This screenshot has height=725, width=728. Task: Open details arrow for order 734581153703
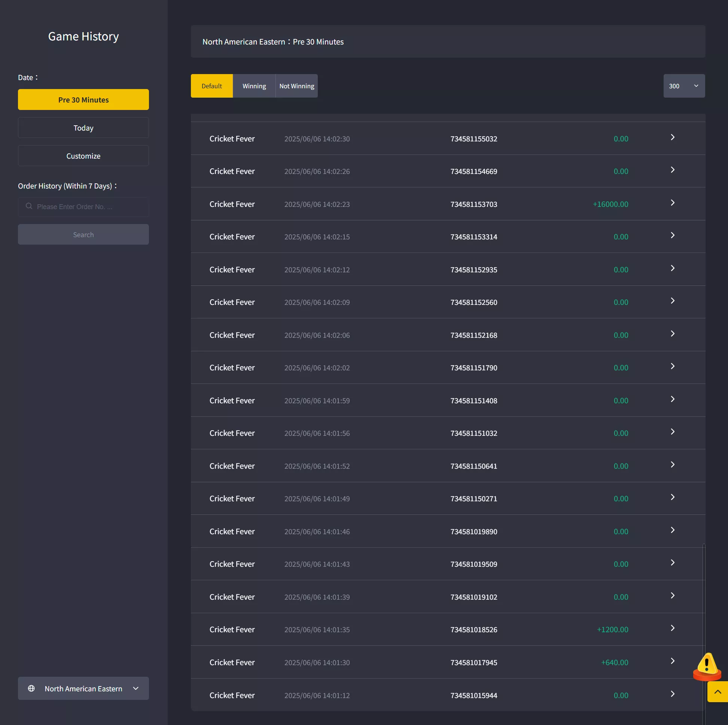point(673,203)
